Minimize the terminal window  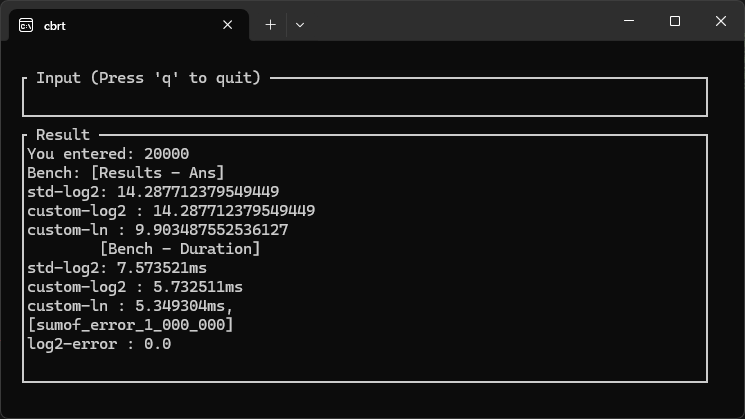pos(629,21)
